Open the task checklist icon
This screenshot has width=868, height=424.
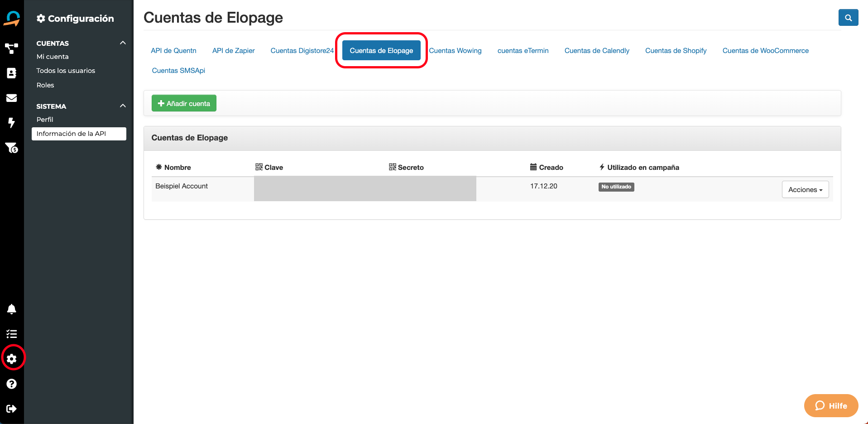point(12,334)
